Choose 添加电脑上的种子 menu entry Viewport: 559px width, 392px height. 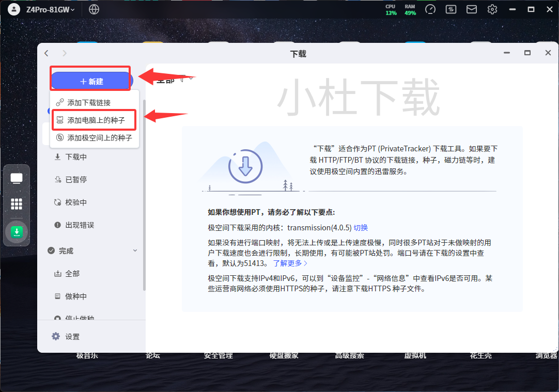(96, 120)
